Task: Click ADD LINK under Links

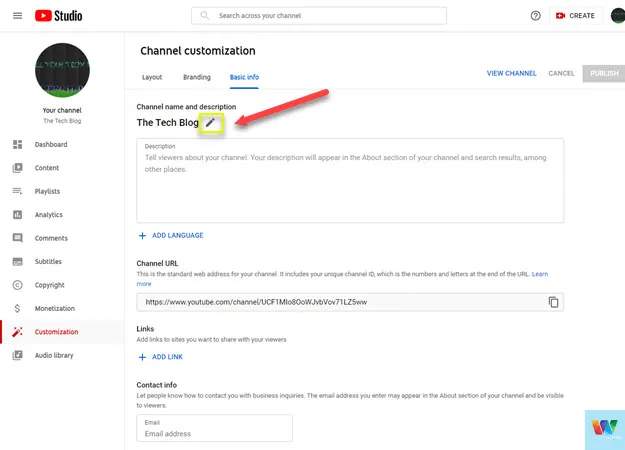Action: 162,357
